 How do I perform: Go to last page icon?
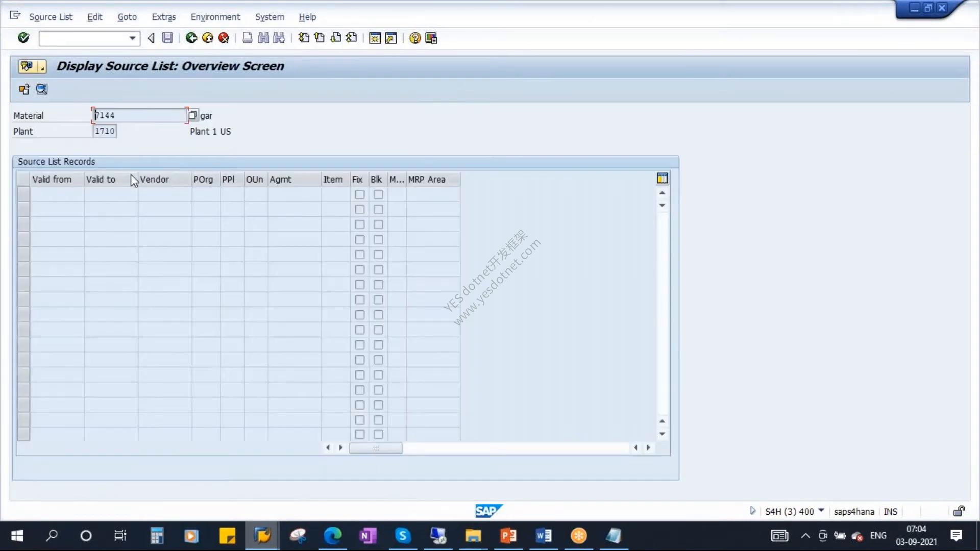[x=351, y=38]
